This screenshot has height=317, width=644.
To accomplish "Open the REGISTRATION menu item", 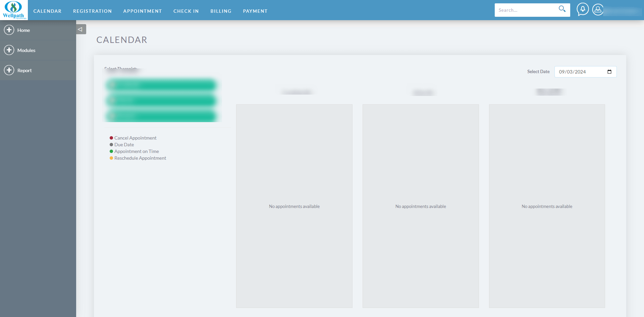I will pyautogui.click(x=92, y=11).
